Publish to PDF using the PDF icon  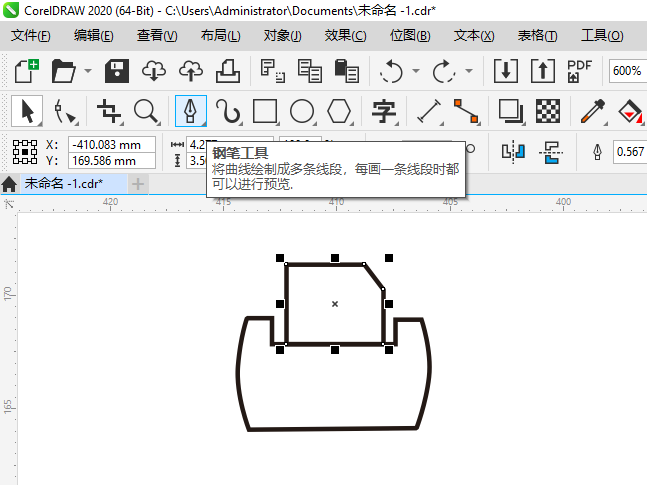point(579,71)
